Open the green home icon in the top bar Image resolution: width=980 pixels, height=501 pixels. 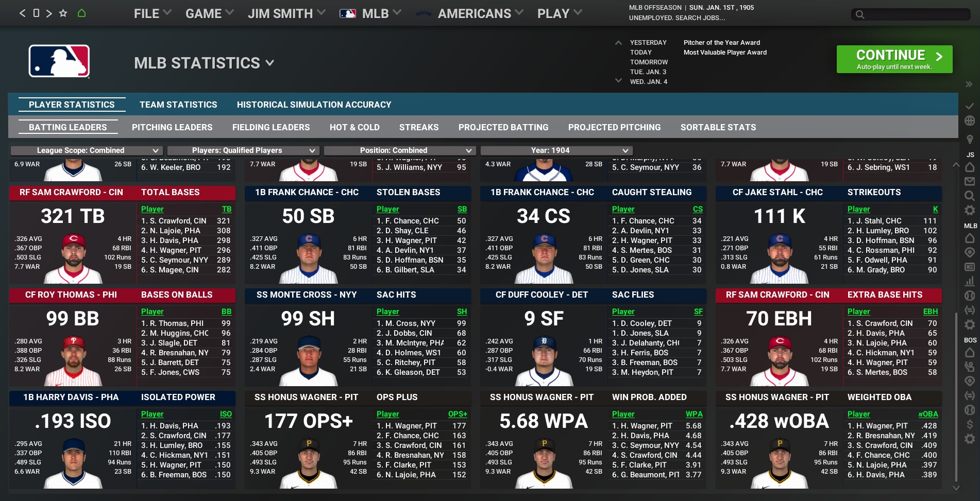coord(81,13)
